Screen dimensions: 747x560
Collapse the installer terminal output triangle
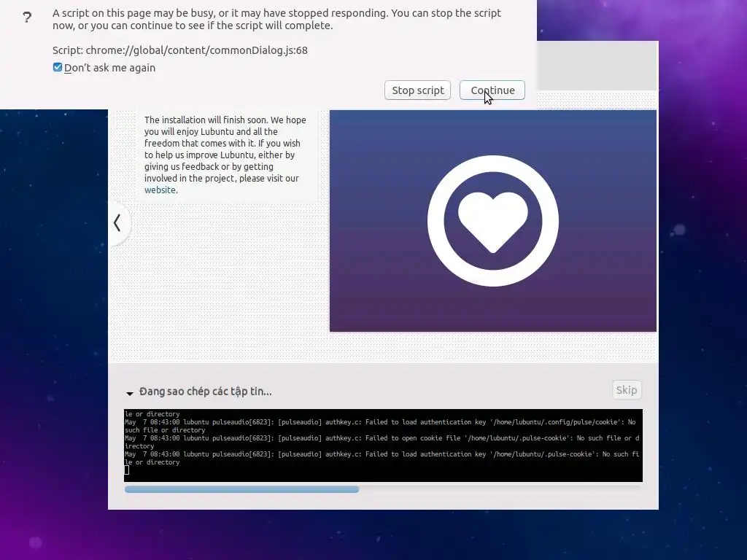(130, 393)
